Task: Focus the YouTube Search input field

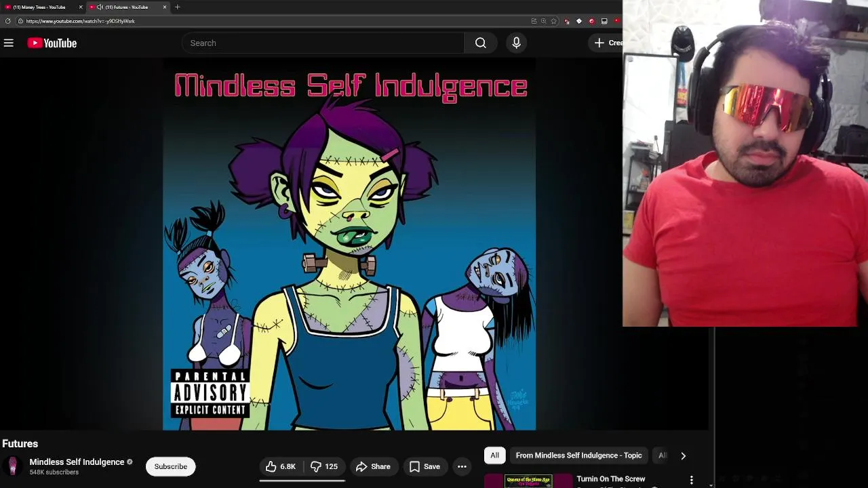Action: tap(323, 43)
